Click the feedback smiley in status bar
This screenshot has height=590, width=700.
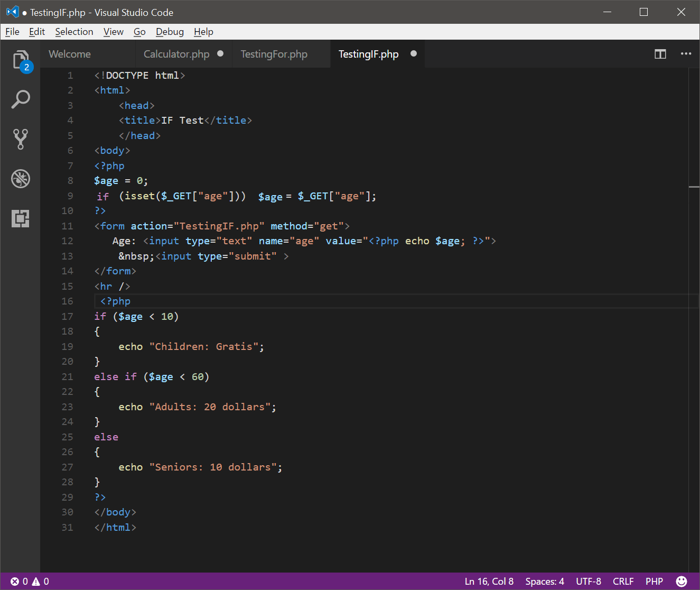tap(682, 581)
